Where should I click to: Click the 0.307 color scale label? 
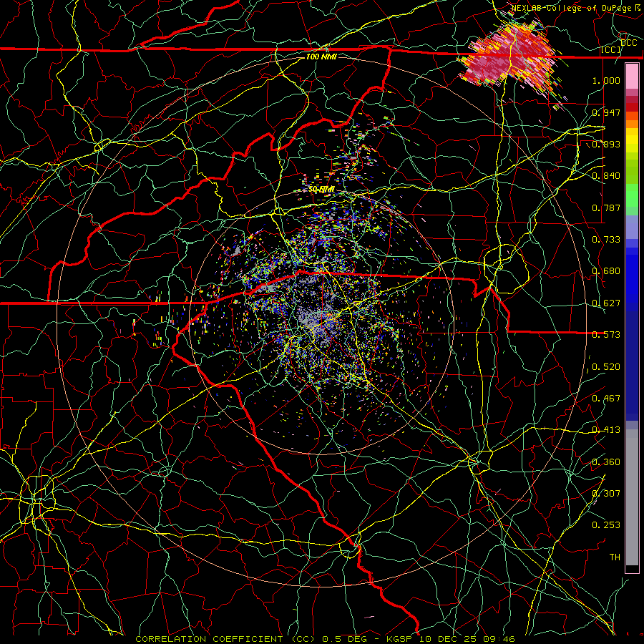tap(606, 494)
